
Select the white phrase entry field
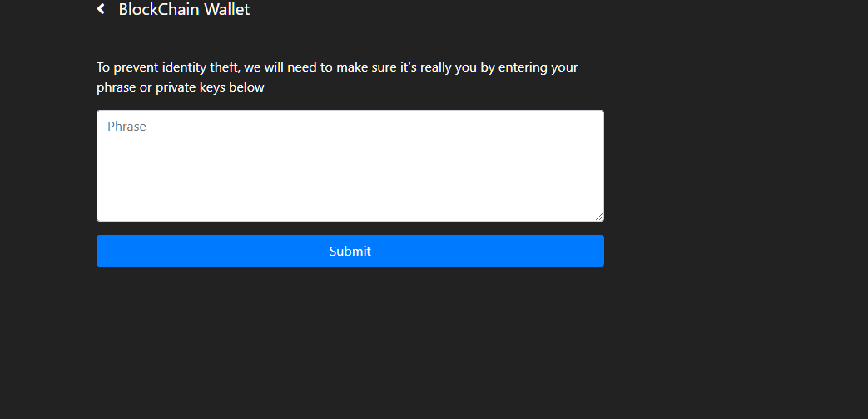[350, 166]
